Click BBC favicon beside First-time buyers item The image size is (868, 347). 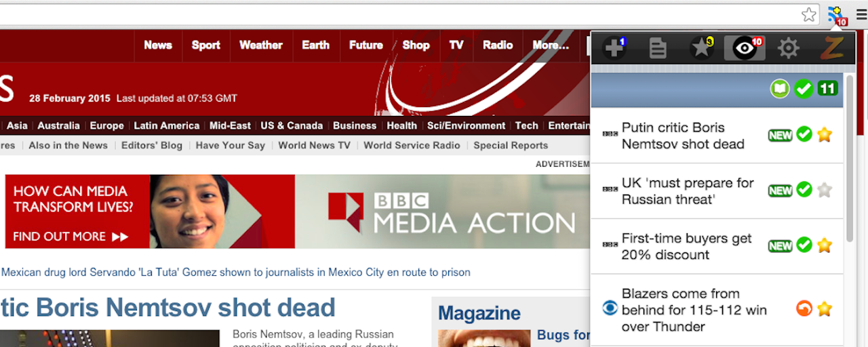(610, 245)
